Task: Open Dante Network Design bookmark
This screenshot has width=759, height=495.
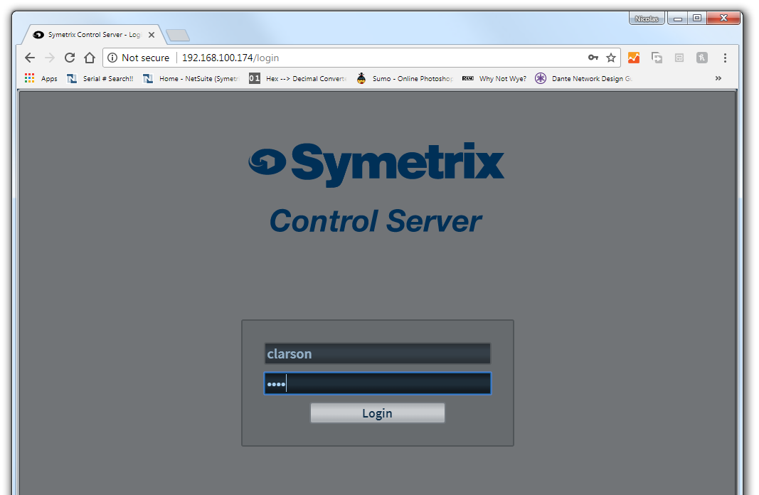Action: (x=583, y=78)
